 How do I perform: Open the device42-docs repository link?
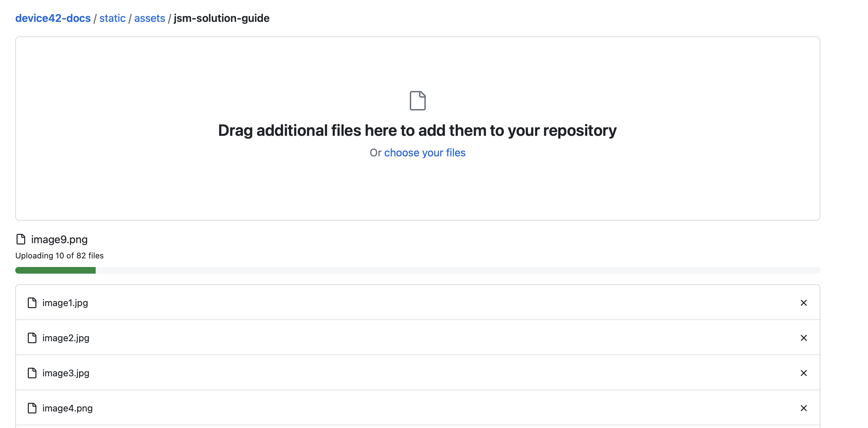pyautogui.click(x=53, y=18)
